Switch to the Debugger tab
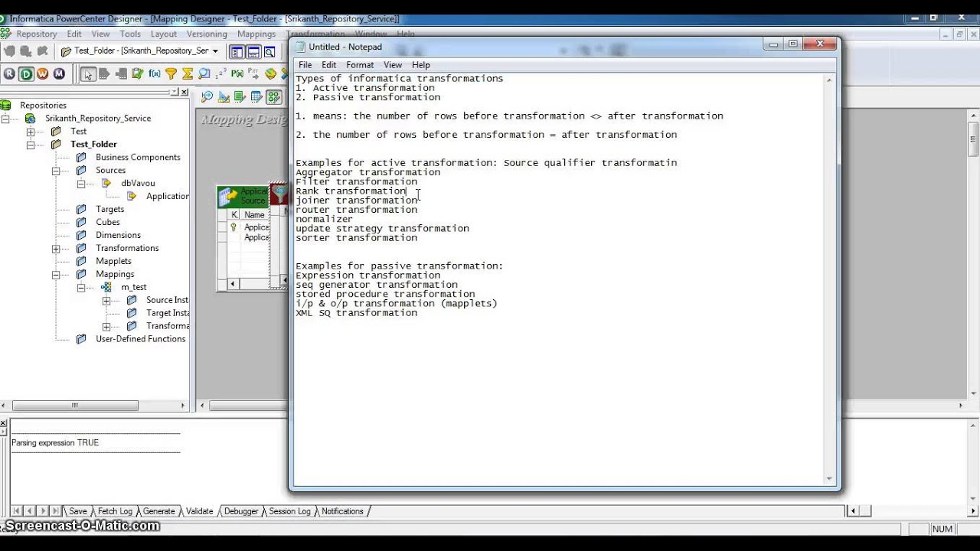The width and height of the screenshot is (980, 551). [x=241, y=511]
